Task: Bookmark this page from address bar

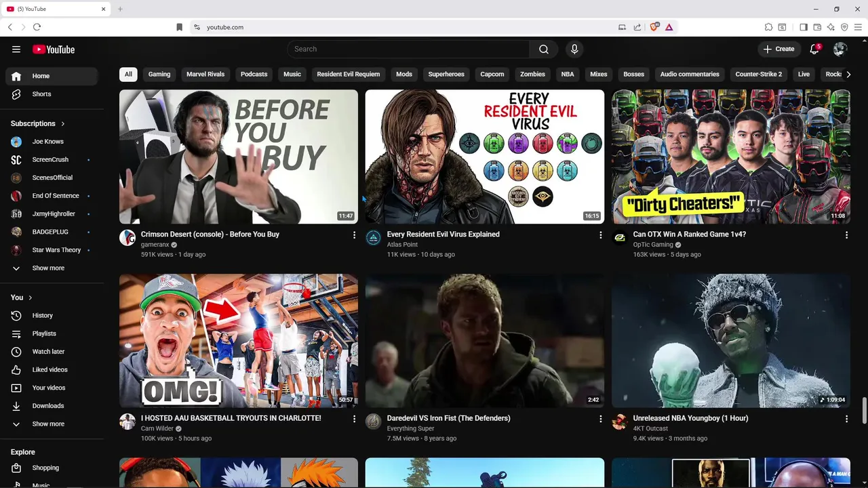Action: click(x=179, y=27)
